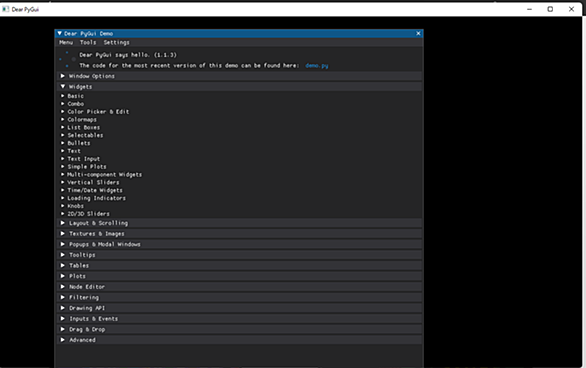Click the Dear PyGui Demo title bar
This screenshot has width=586, height=368.
pos(239,34)
